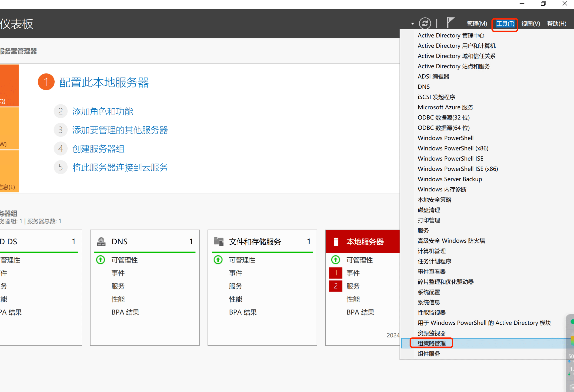
Task: Open 系统信息
Action: [x=429, y=302]
